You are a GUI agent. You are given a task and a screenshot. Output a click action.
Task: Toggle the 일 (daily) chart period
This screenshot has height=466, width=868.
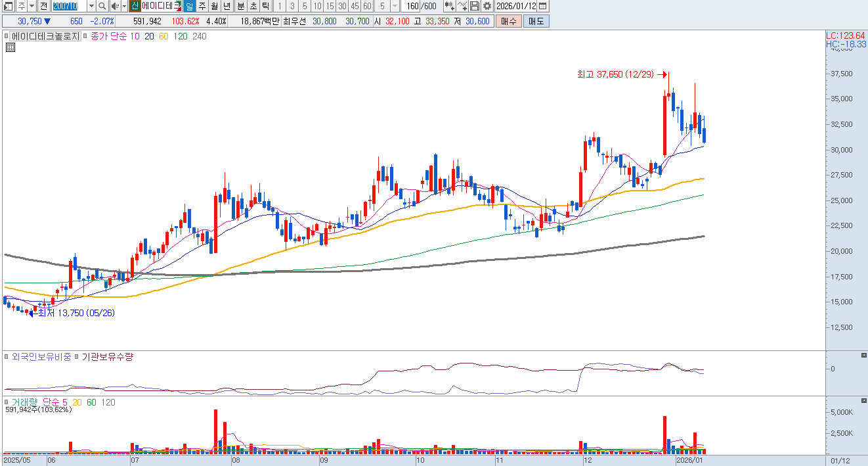(189, 6)
